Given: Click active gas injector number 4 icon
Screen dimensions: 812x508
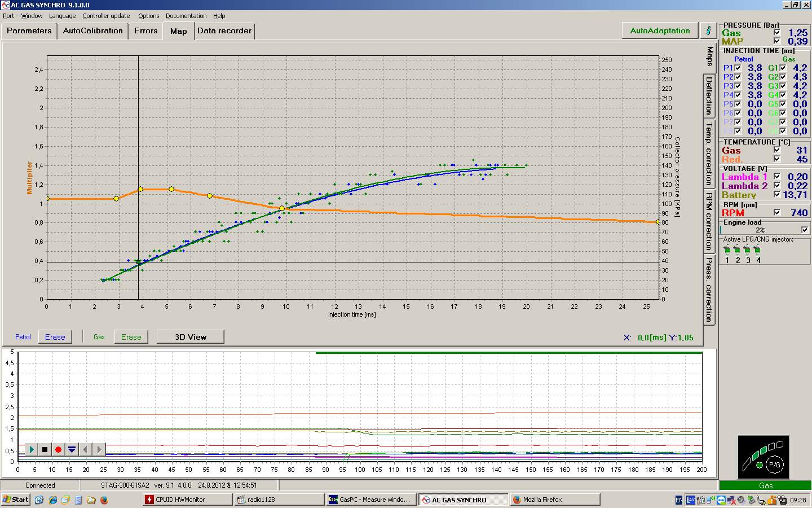Looking at the screenshot, I should [x=758, y=250].
